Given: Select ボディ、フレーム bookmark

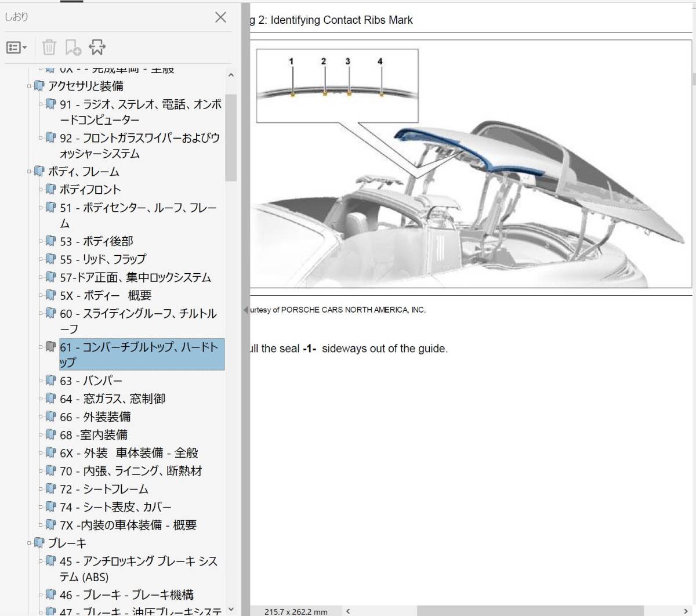Looking at the screenshot, I should 84,172.
